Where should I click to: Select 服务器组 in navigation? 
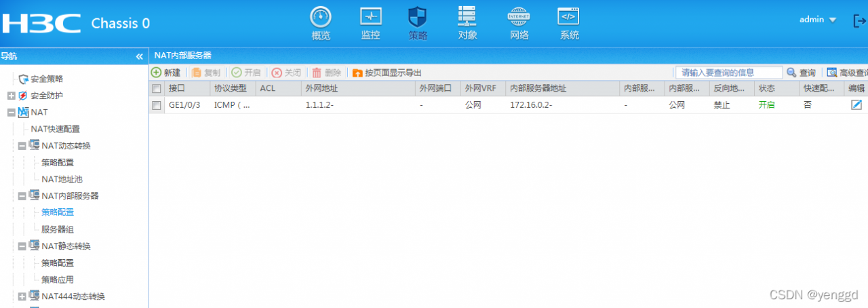click(58, 229)
